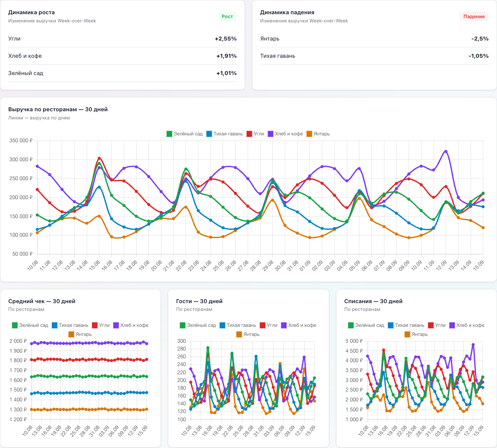The height and width of the screenshot is (448, 497).
Task: Select the Угли row in Динамика роста
Action: pos(123,39)
